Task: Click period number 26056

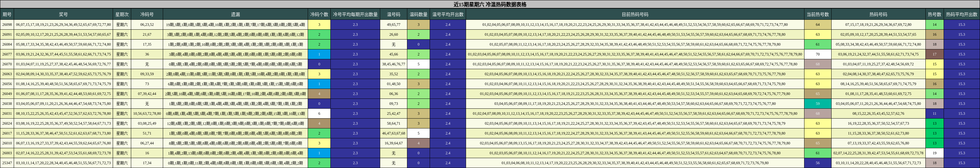Action: click(x=7, y=84)
